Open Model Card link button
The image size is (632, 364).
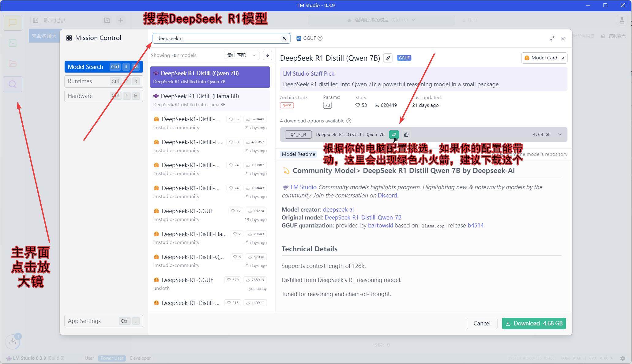[x=544, y=58]
